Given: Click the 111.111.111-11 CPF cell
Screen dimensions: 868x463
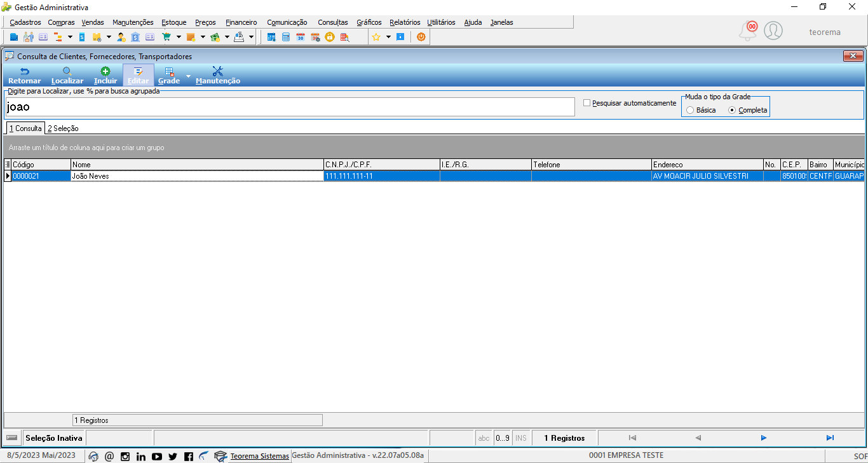Looking at the screenshot, I should click(382, 176).
